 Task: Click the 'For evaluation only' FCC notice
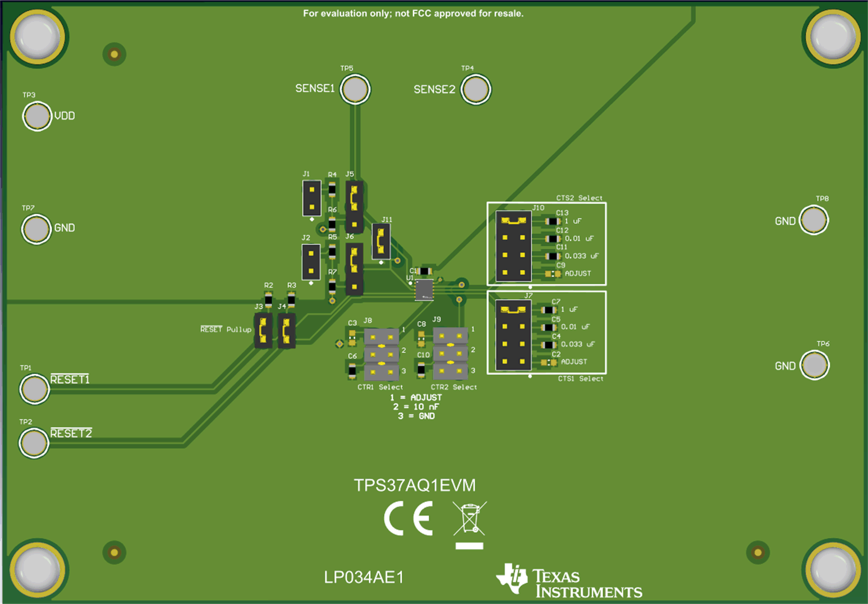point(414,13)
